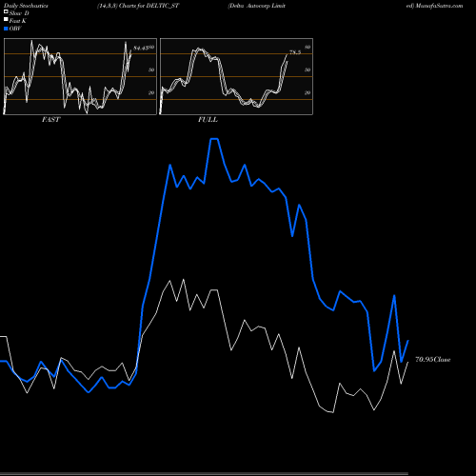This screenshot has height=476, width=476.
Task: Click the Slow D legend swatch
Action: point(6,12)
